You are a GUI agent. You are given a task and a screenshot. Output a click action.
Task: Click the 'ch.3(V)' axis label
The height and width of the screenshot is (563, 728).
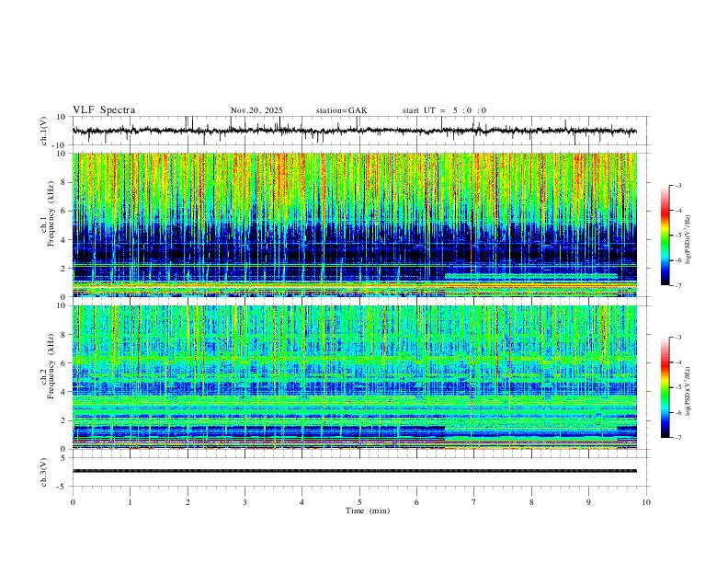[x=44, y=472]
